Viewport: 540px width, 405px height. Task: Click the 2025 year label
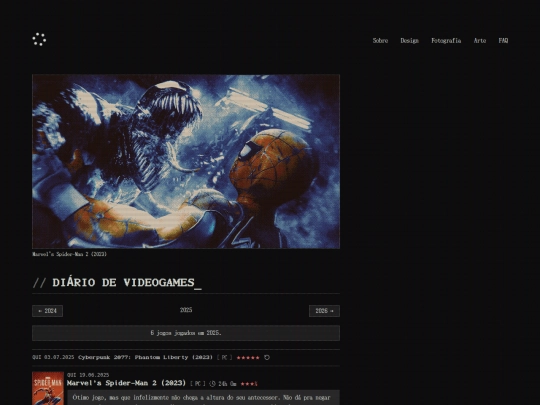point(186,310)
